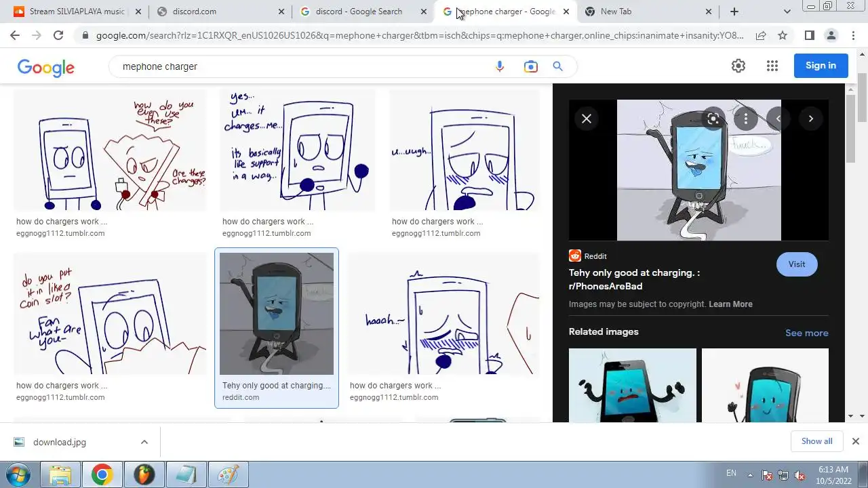
Task: Submit search with the magnifier icon
Action: (557, 66)
